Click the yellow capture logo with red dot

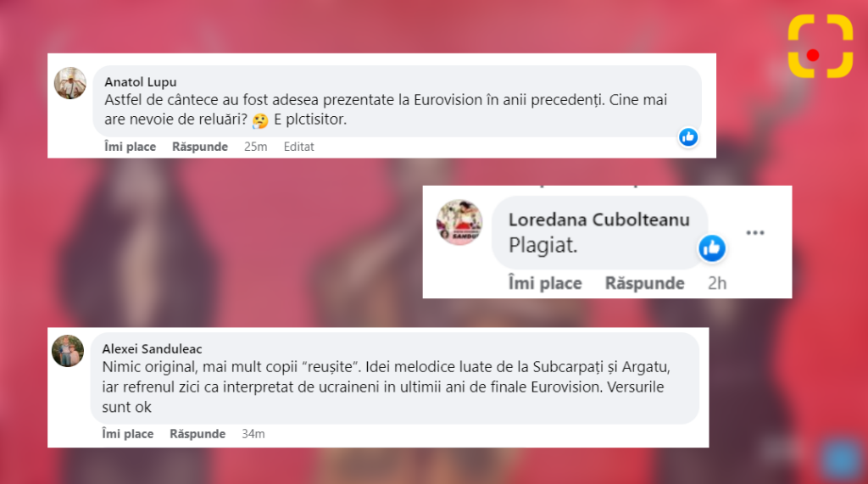click(821, 46)
